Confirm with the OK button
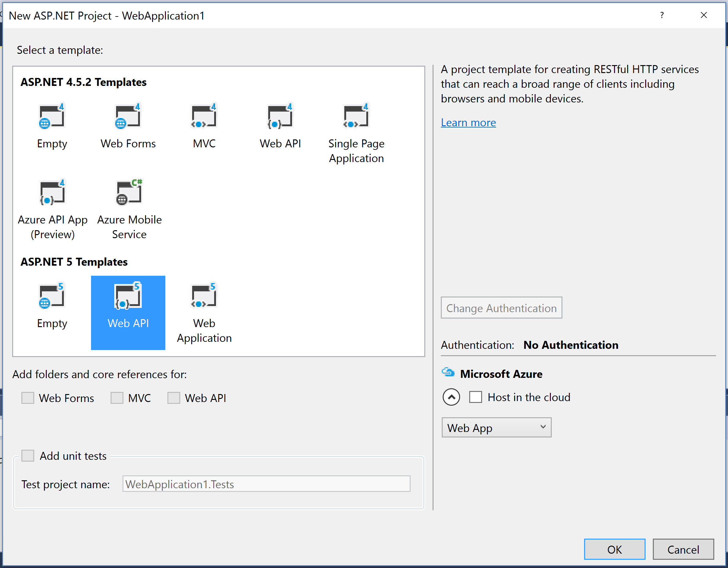728x568 pixels. tap(614, 549)
